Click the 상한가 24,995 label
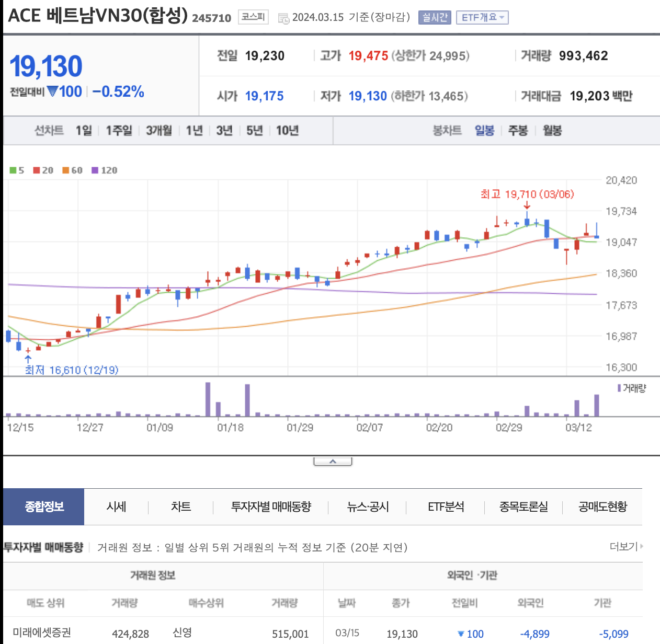The width and height of the screenshot is (660, 644). click(x=430, y=56)
